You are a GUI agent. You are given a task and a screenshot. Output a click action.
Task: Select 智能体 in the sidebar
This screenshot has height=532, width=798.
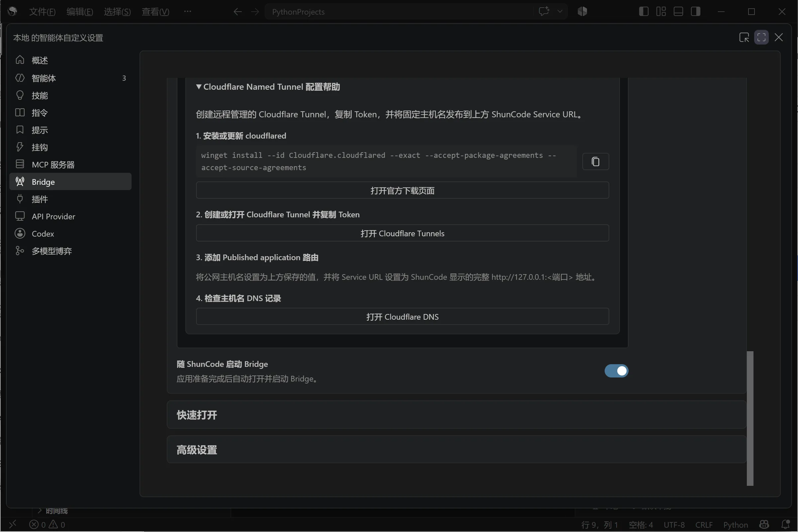pyautogui.click(x=70, y=78)
